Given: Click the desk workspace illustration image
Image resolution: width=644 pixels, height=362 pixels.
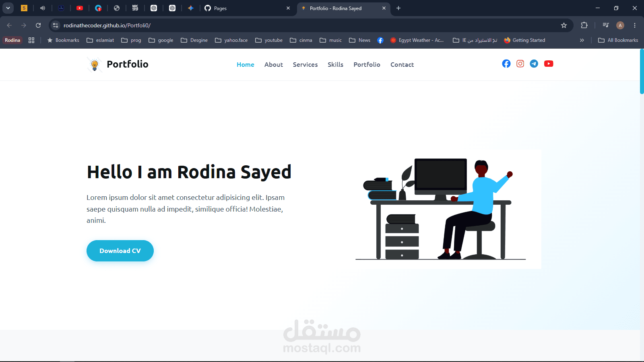Looking at the screenshot, I should tap(440, 209).
